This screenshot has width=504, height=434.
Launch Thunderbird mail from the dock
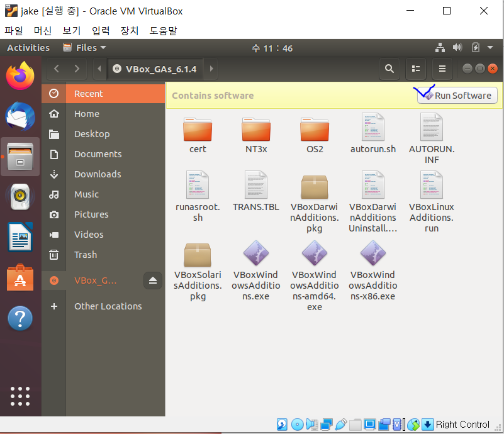(x=20, y=116)
